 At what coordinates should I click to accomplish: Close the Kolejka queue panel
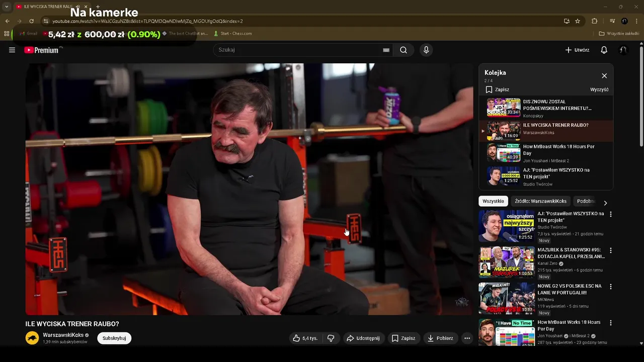point(604,76)
